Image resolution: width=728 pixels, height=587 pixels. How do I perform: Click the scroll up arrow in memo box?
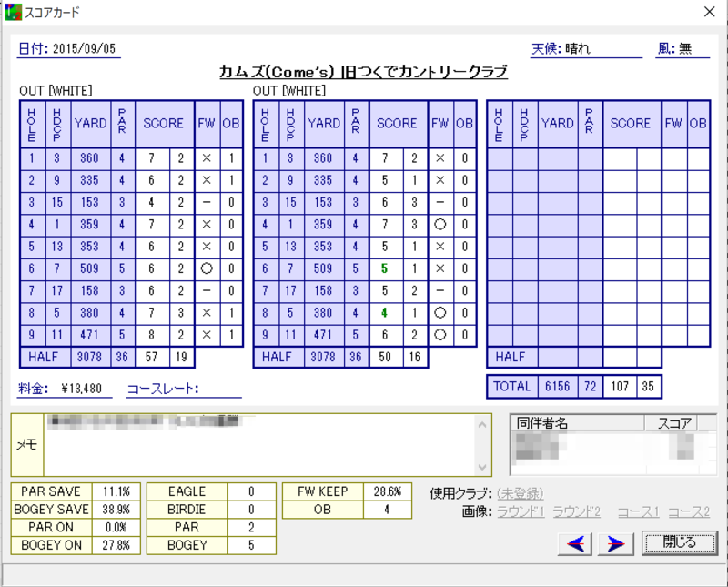pos(482,424)
